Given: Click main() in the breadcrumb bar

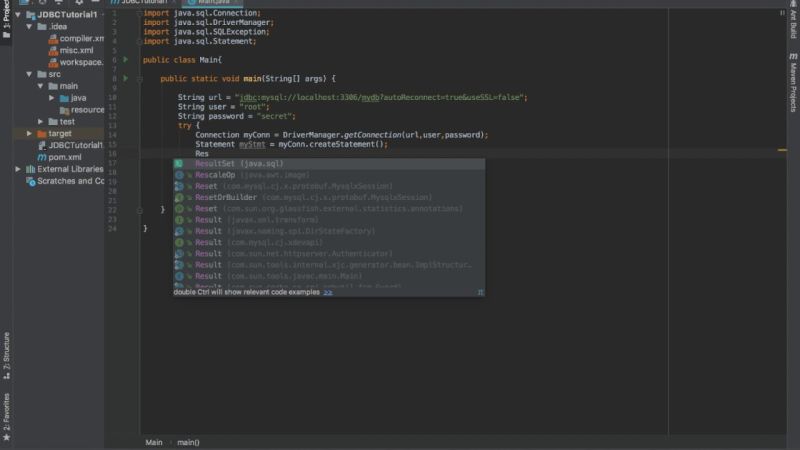Looking at the screenshot, I should coord(188,442).
